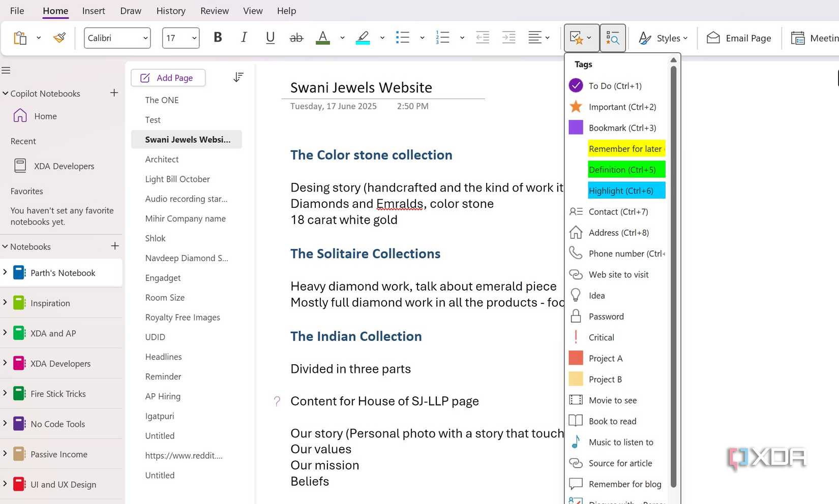The width and height of the screenshot is (839, 504).
Task: Open the text highlight color swatch
Action: point(363,37)
